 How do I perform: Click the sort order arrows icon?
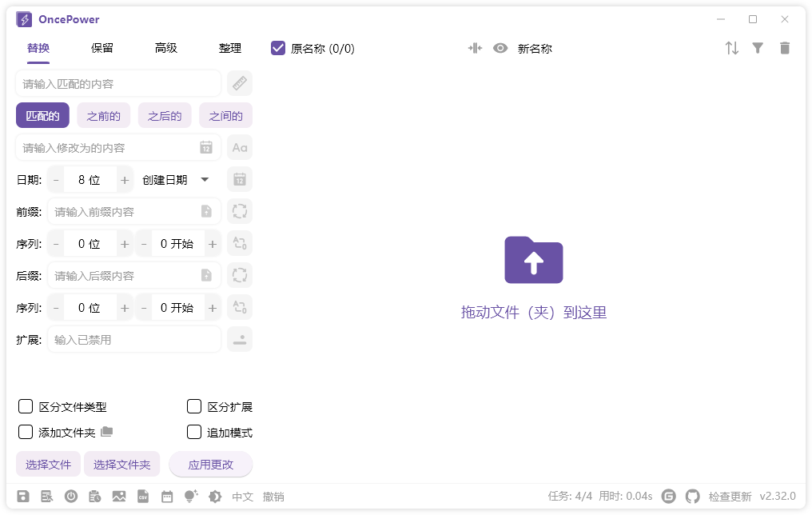[x=731, y=48]
